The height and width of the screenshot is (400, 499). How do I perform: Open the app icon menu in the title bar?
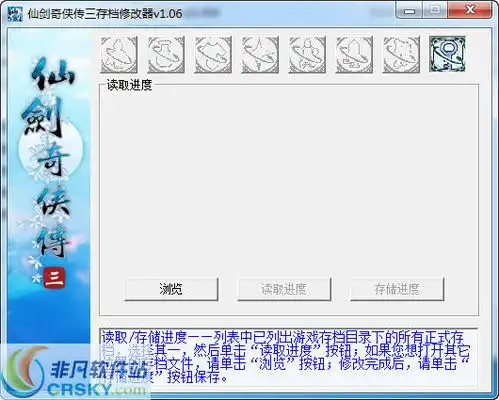(x=15, y=14)
